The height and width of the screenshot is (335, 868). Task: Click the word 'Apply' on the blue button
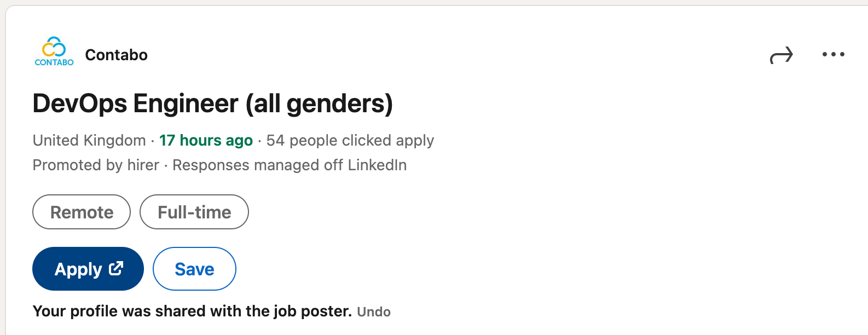(x=78, y=269)
